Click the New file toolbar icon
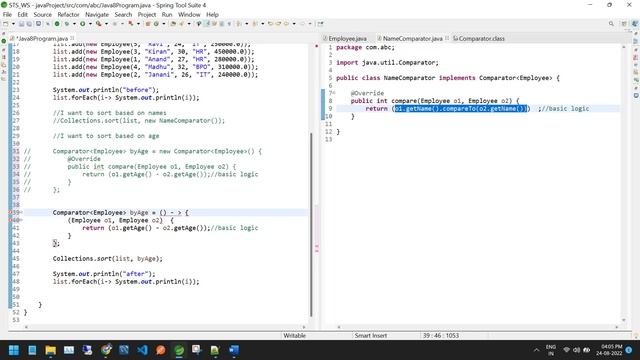The width and height of the screenshot is (640, 360). tap(6, 24)
